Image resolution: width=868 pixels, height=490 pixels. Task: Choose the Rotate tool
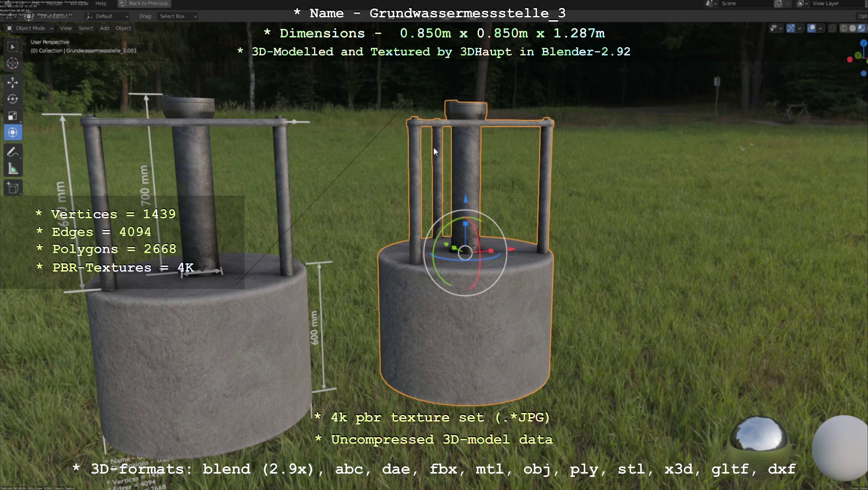click(13, 99)
